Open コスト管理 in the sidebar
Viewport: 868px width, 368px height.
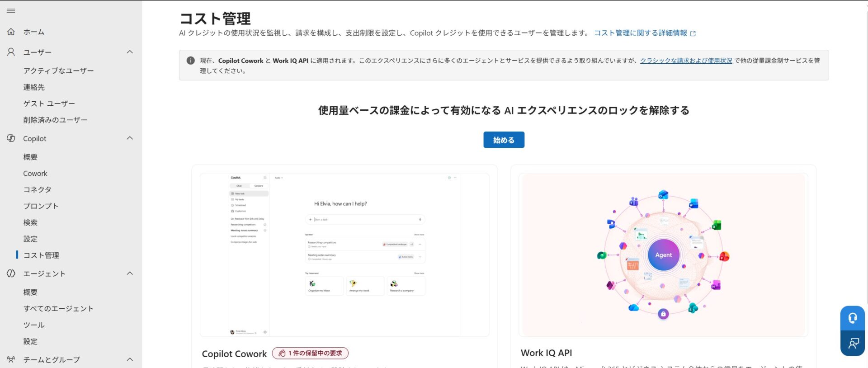click(41, 255)
